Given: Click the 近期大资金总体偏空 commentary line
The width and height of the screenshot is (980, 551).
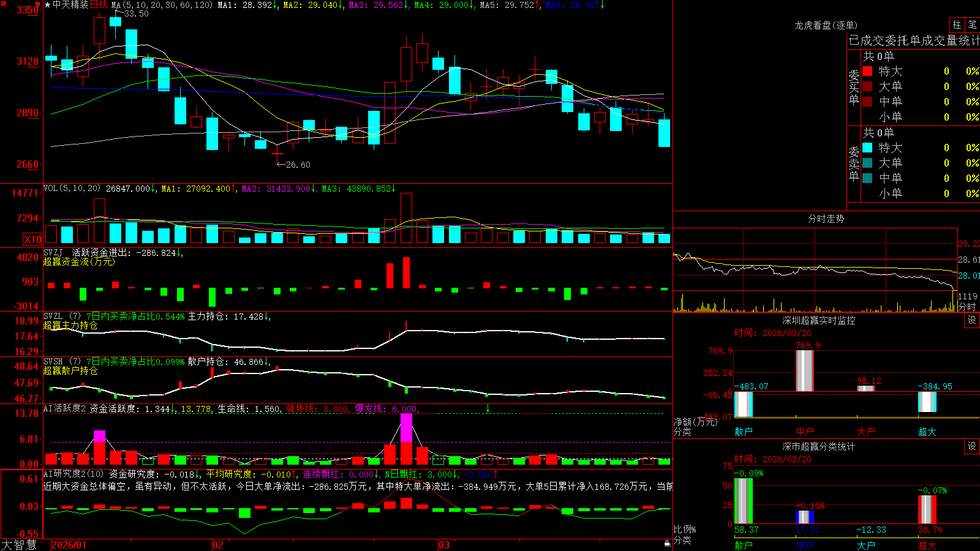Looking at the screenshot, I should [x=358, y=486].
